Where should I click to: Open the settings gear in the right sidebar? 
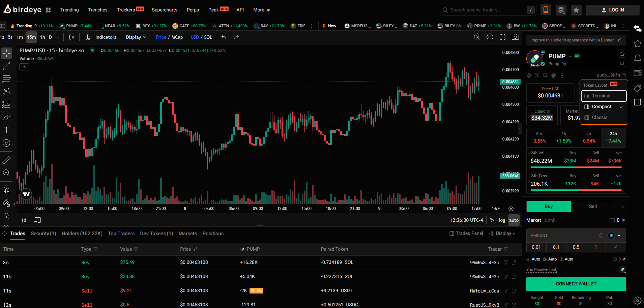[637, 301]
